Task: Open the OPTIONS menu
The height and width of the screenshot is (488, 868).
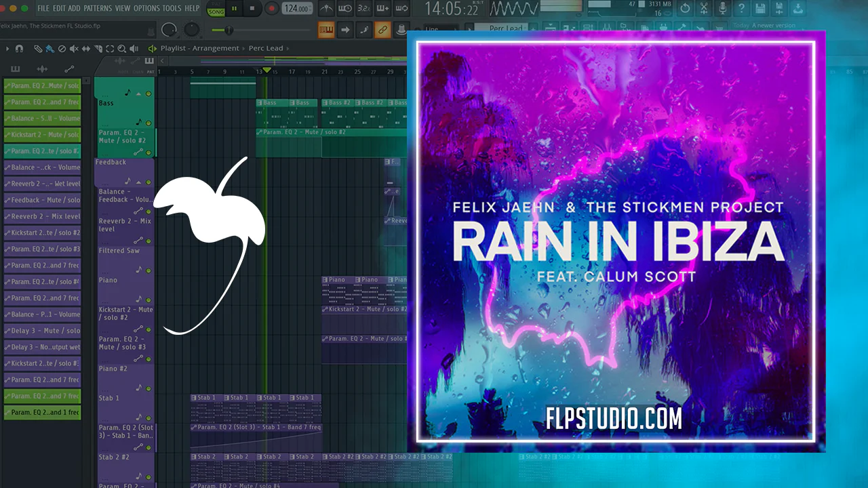Action: (x=146, y=8)
